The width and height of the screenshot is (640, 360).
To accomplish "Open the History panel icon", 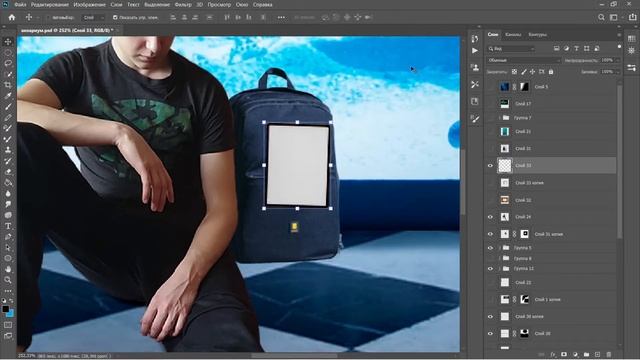I will (x=475, y=39).
